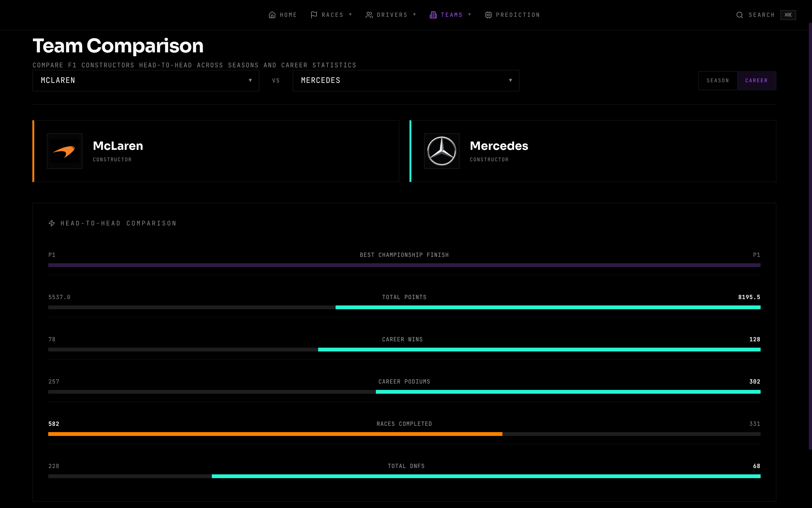Click the Races Completed orange bar
812x508 pixels.
(275, 434)
